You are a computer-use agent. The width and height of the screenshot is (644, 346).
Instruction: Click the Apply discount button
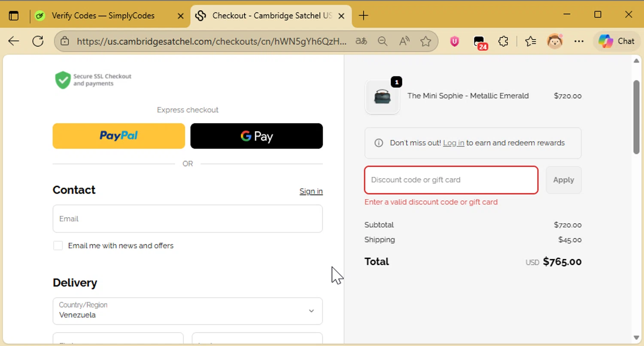pos(564,180)
